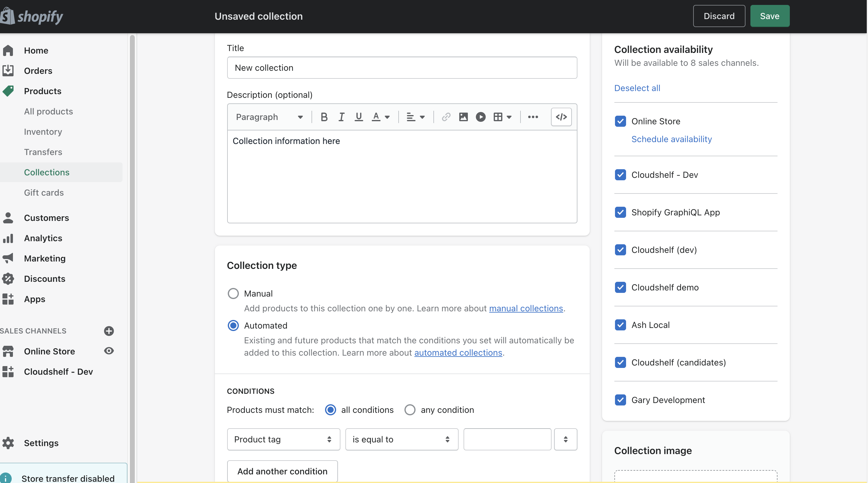Open the text color dropdown
Image resolution: width=868 pixels, height=483 pixels.
click(x=381, y=117)
